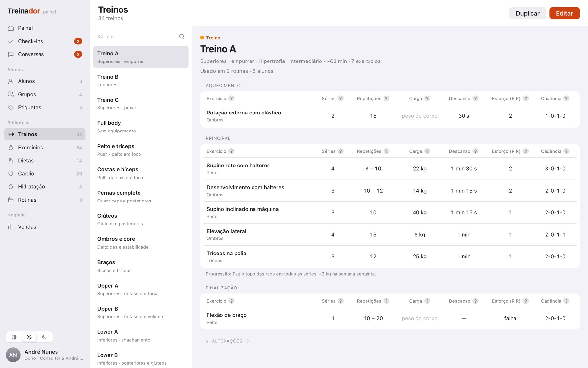Click the Dietas fork and knife icon
This screenshot has width=588, height=368.
coord(11,161)
